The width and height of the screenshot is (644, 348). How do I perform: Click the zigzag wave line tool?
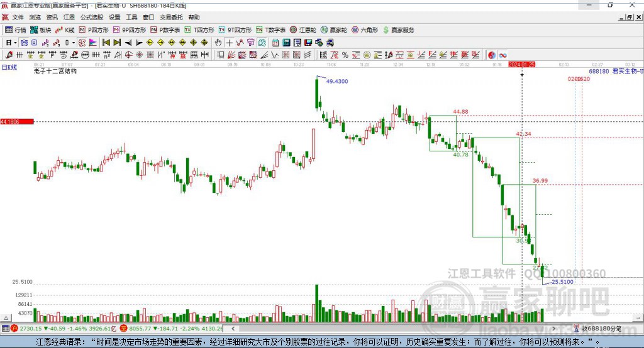275,55
